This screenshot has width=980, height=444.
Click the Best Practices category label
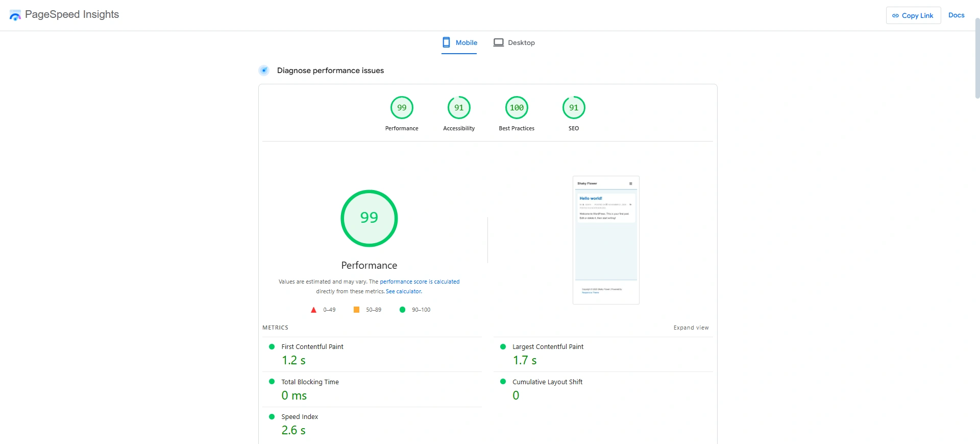(x=517, y=128)
